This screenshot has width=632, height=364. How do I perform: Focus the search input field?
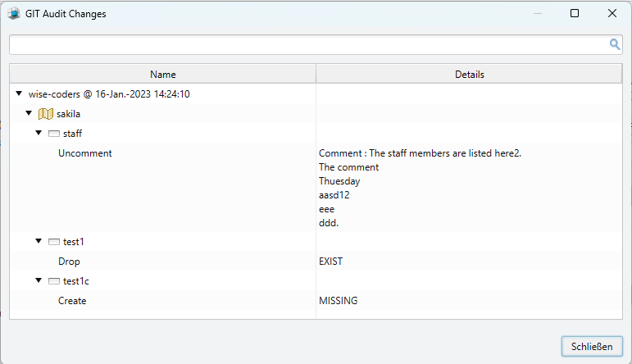309,45
